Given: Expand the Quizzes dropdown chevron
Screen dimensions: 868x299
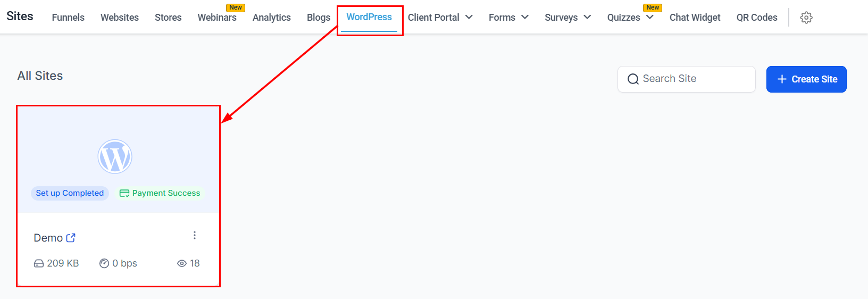Looking at the screenshot, I should click(650, 18).
